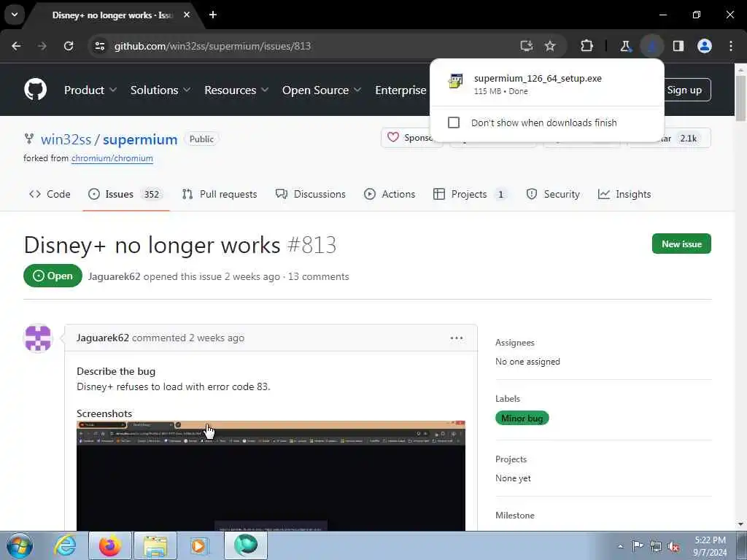Bookmark this page with the star icon
The height and width of the screenshot is (560, 747).
[550, 46]
